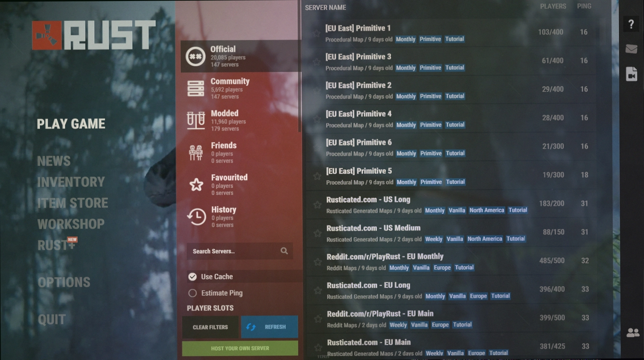Open the help question mark icon
644x360 pixels.
pyautogui.click(x=631, y=24)
